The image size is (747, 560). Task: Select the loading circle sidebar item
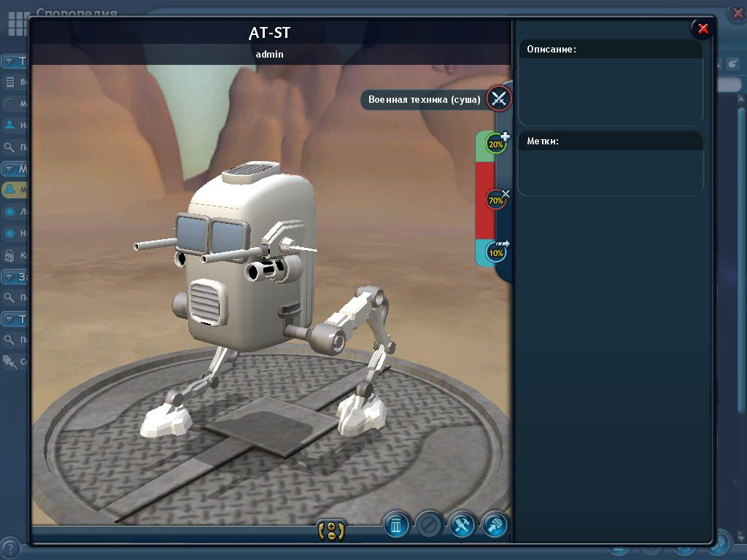[x=9, y=104]
